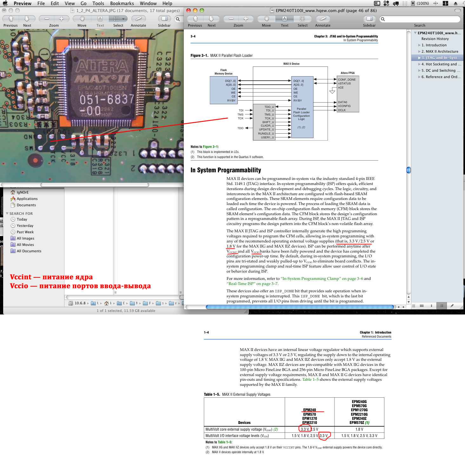Zoom out of the PDF document

231,19
